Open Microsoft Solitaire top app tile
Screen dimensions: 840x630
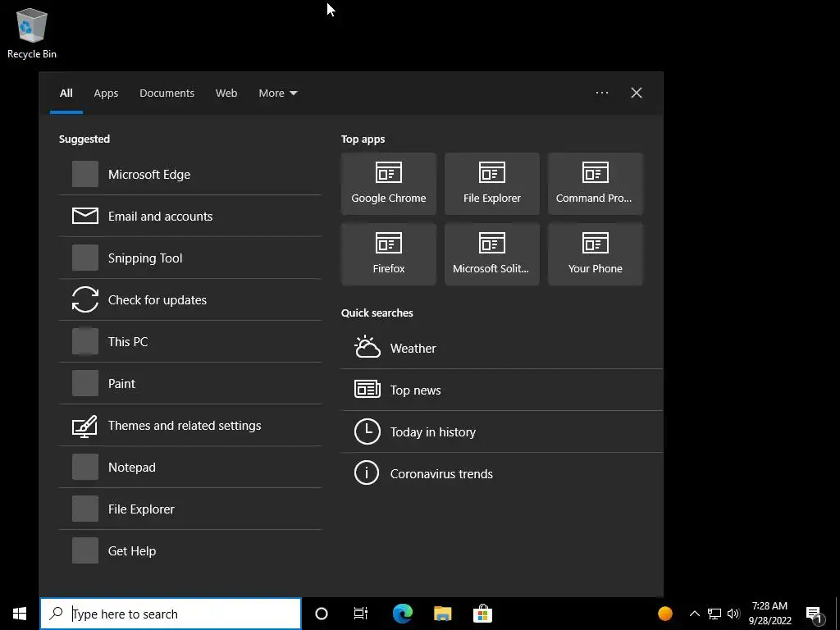[x=492, y=254]
